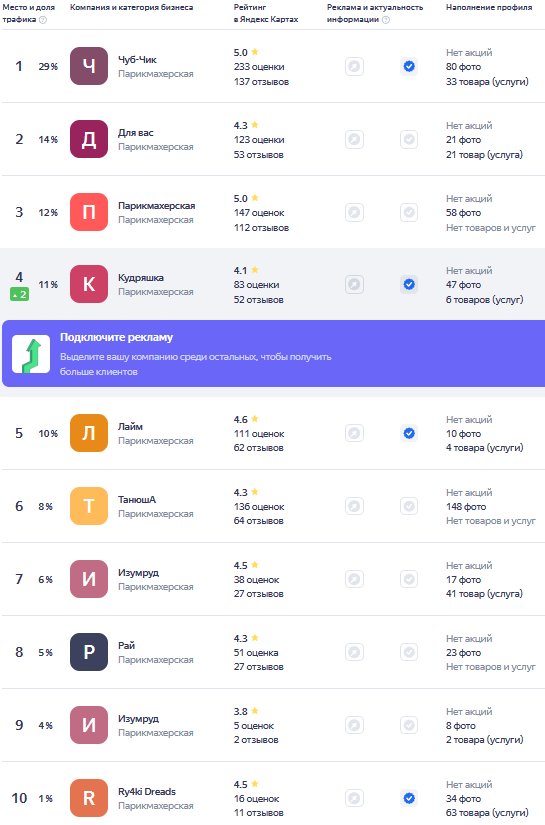Click the Для вас avatar with letter Д

pos(89,139)
